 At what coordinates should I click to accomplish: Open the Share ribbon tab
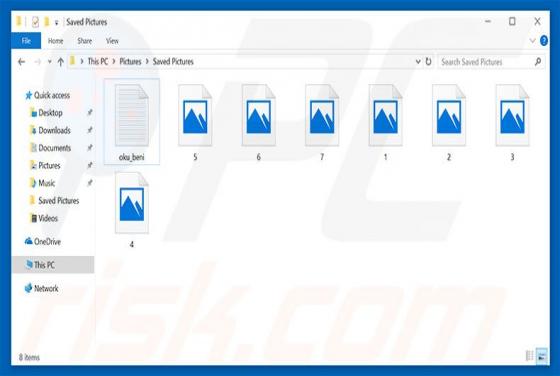point(85,41)
